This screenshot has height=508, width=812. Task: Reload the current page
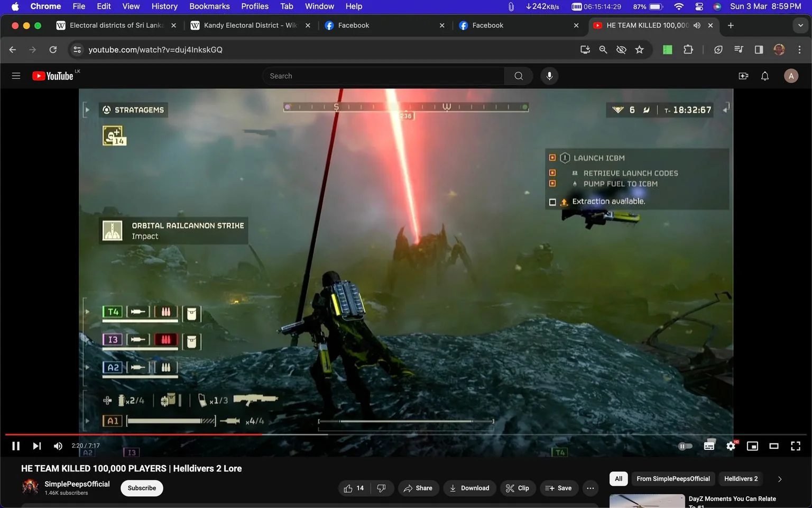click(x=53, y=49)
